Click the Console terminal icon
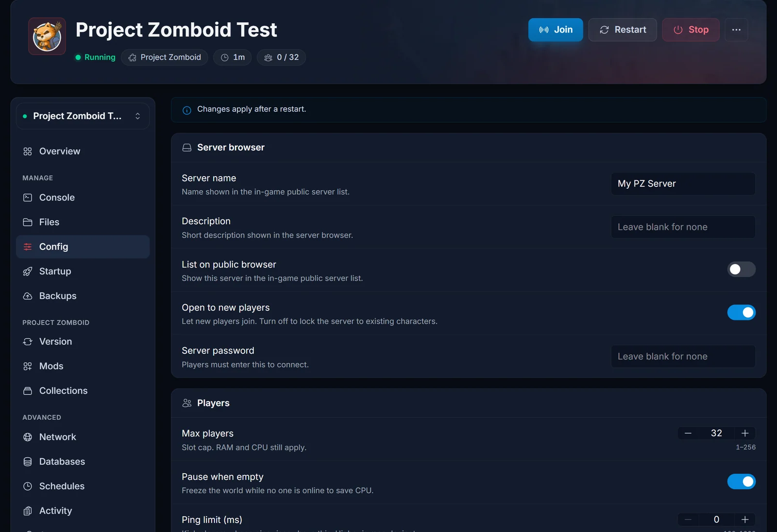Image resolution: width=777 pixels, height=532 pixels. click(28, 198)
